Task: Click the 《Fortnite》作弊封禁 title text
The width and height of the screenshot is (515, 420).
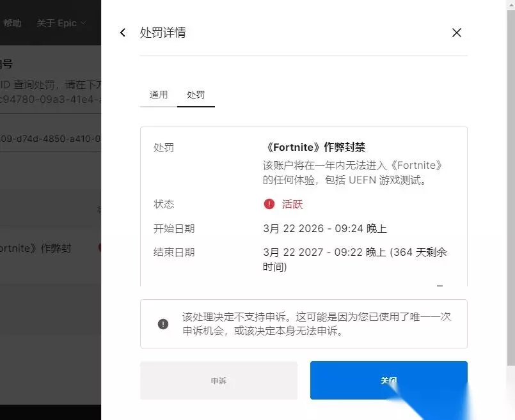Action: 314,147
